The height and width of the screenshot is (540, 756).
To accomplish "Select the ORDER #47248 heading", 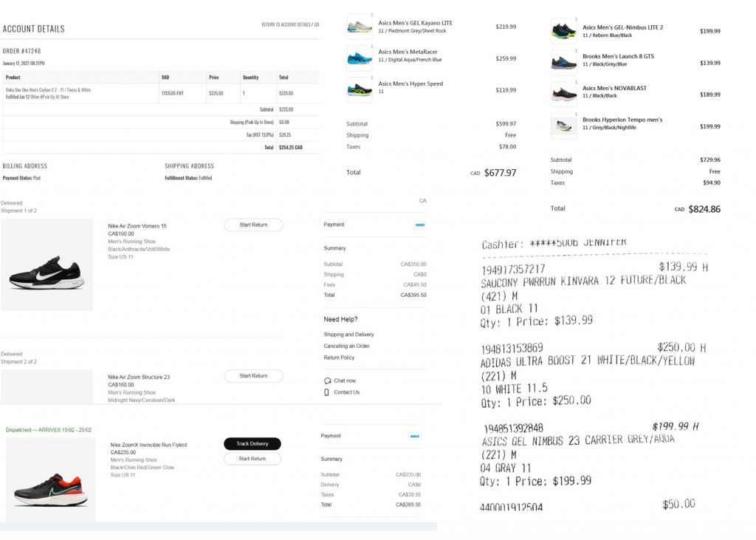I will [21, 51].
